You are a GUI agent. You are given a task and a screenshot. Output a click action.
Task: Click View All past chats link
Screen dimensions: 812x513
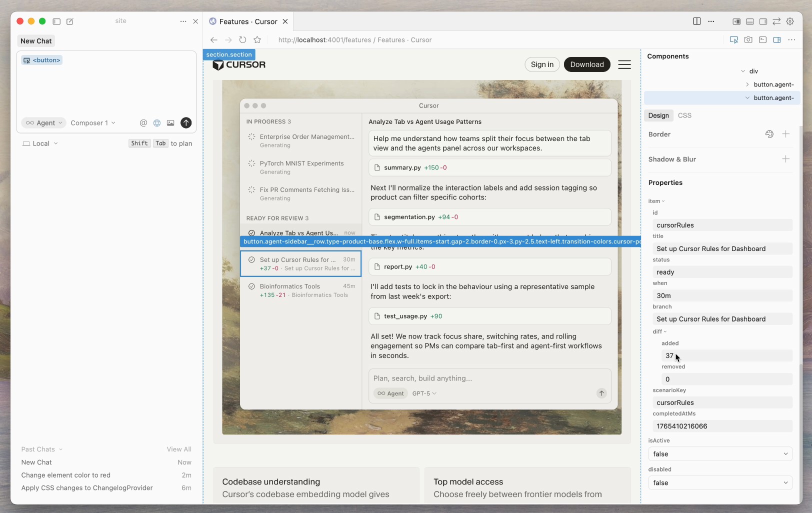point(179,449)
